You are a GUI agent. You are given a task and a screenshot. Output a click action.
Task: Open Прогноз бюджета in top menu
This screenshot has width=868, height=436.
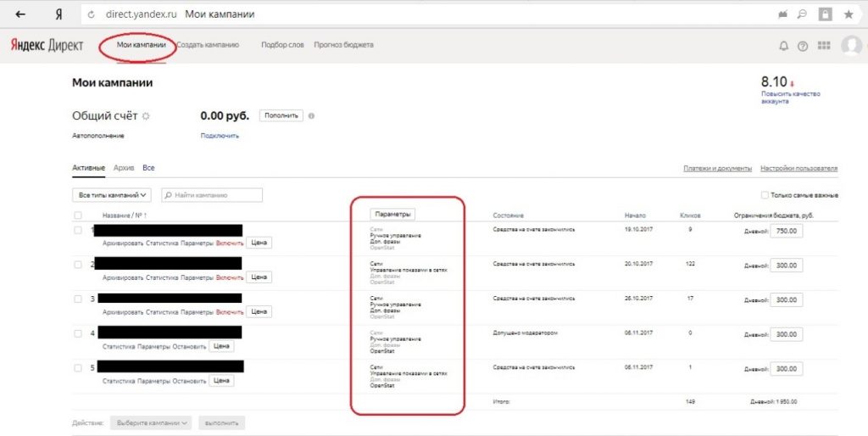point(344,45)
